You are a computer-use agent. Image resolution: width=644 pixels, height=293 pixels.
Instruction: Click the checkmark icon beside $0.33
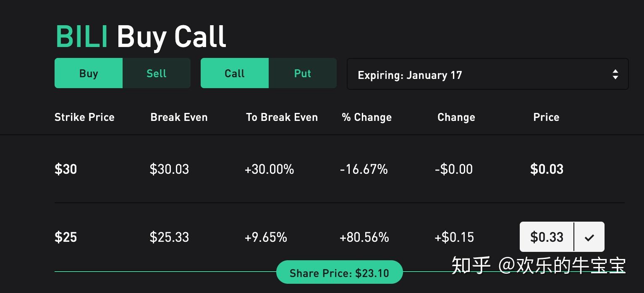point(589,237)
